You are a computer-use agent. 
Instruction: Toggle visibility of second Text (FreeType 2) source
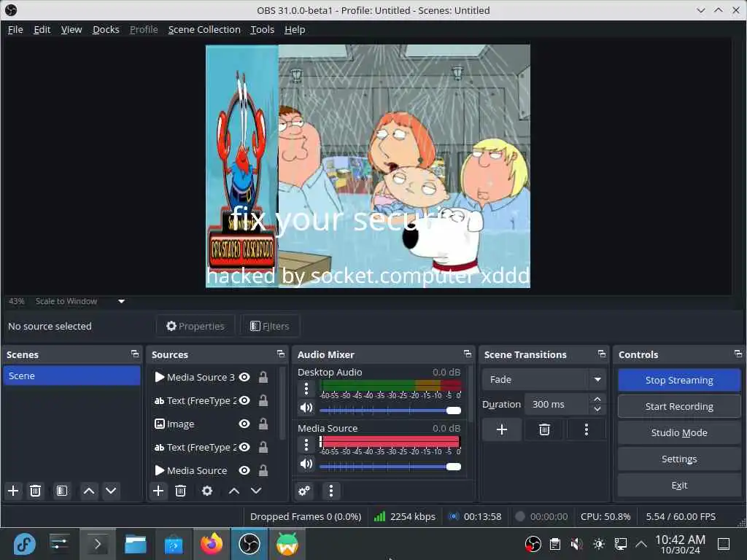point(244,447)
